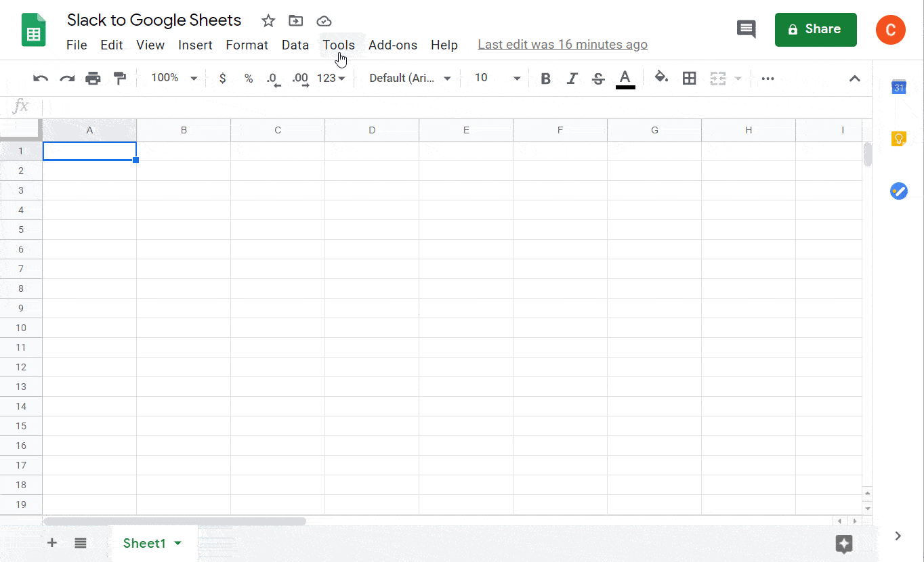
Task: Open the font size 10 dropdown
Action: 497,79
